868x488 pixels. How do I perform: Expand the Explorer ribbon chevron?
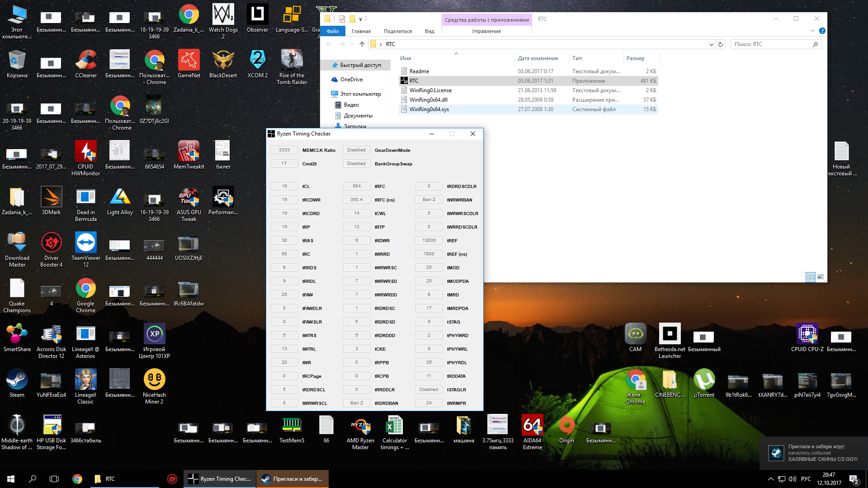812,31
